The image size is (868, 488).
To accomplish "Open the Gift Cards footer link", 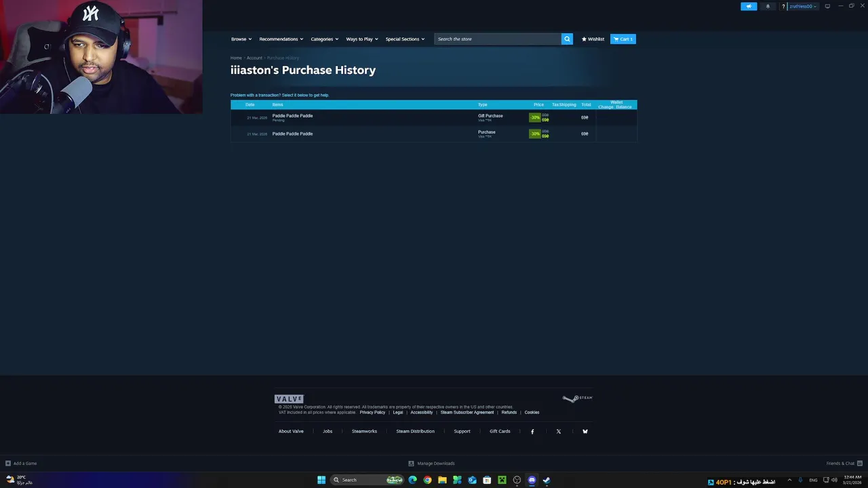I will (500, 431).
